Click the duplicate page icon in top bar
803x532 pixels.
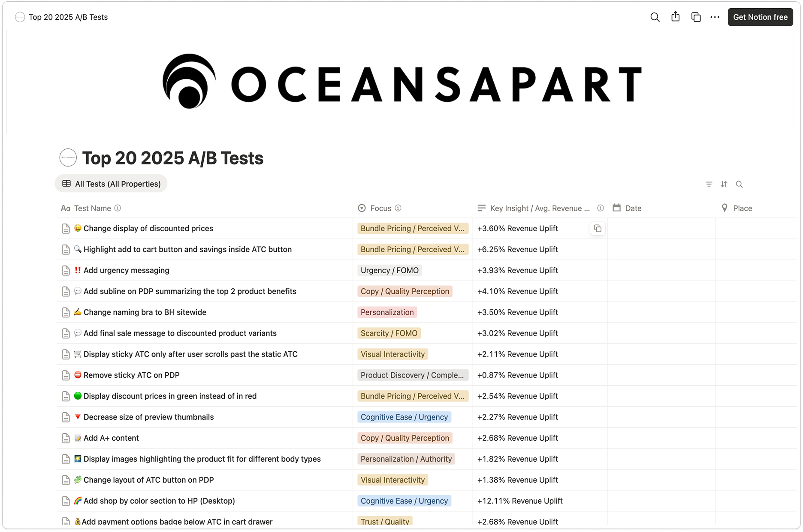[x=696, y=17]
